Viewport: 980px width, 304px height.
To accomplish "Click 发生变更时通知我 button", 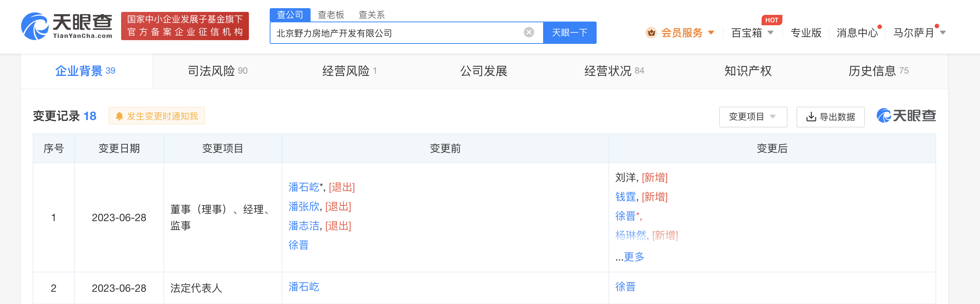I will [157, 116].
